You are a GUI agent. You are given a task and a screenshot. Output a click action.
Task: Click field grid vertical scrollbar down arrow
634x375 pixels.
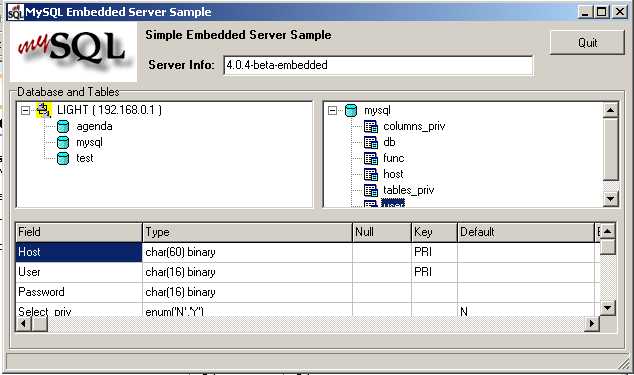coord(608,308)
